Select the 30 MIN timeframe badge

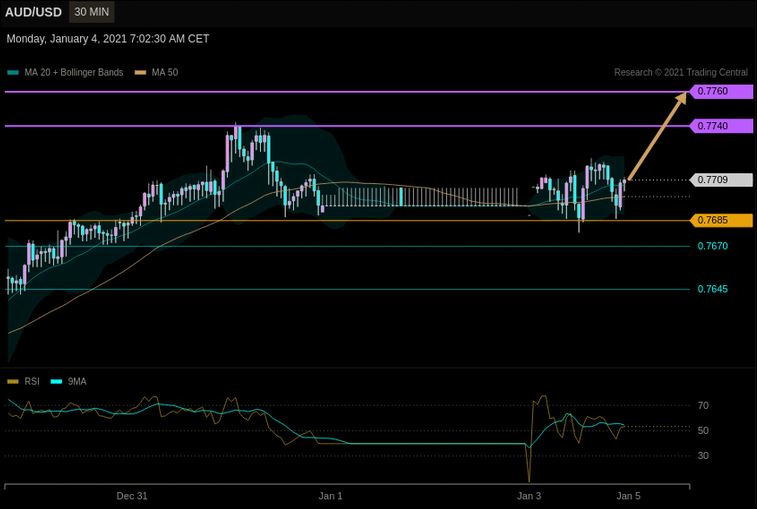(92, 12)
